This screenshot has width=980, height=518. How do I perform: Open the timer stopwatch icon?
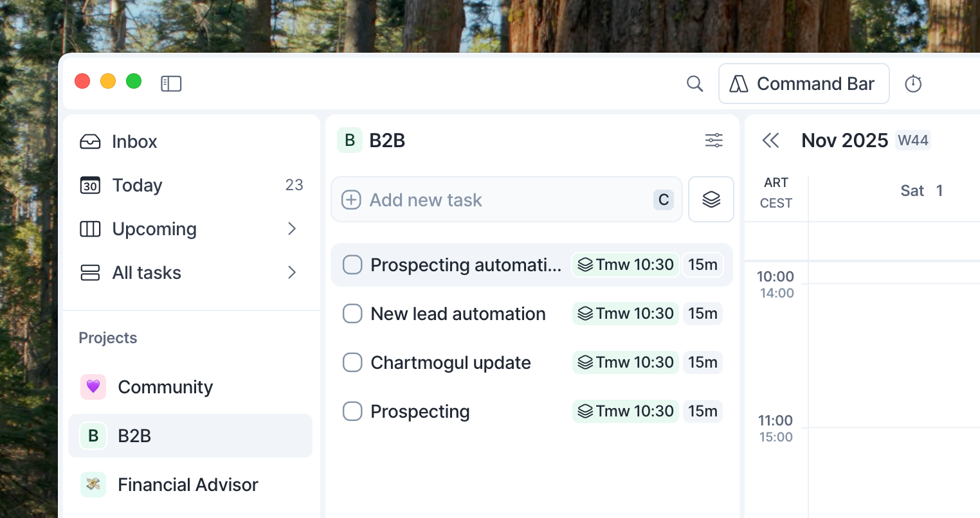(913, 84)
